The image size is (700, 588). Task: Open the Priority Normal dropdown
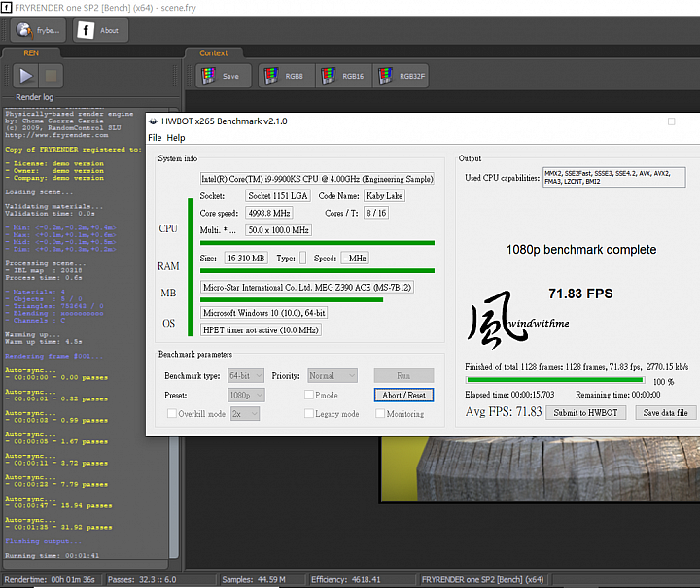tap(332, 376)
